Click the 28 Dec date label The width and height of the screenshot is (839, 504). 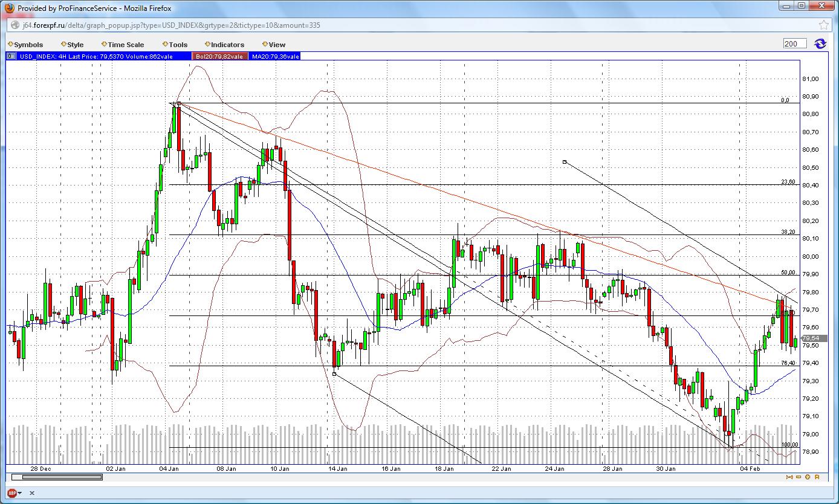(x=41, y=468)
